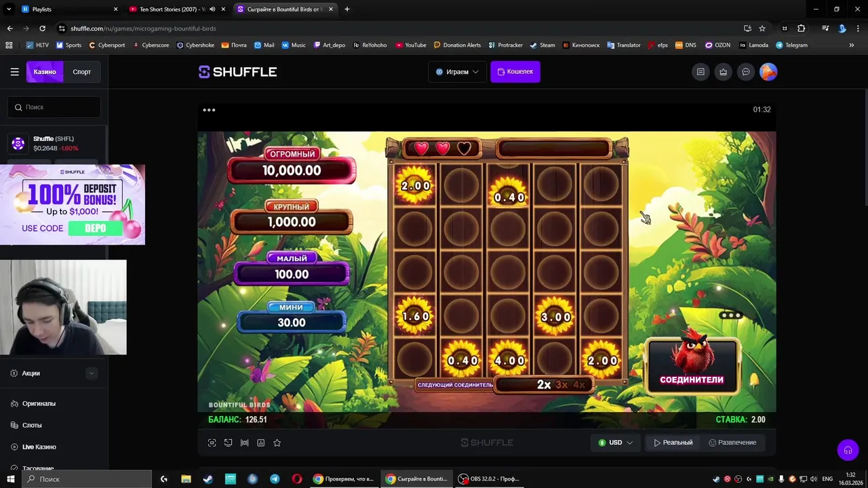Switch to Развлечение fun mode

click(x=732, y=443)
